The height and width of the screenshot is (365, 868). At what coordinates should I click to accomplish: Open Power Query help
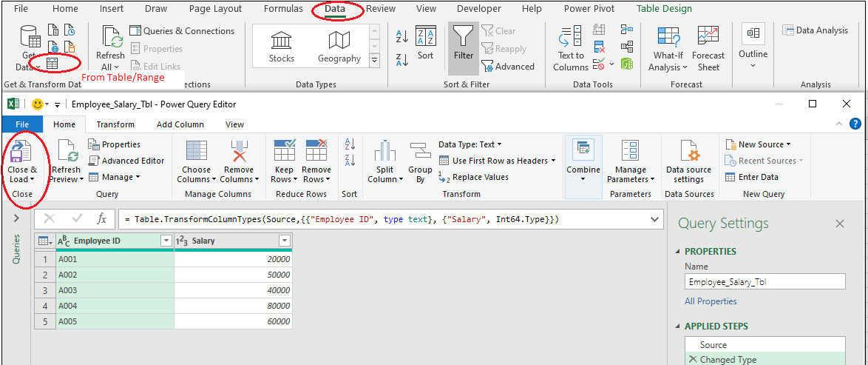coord(855,124)
